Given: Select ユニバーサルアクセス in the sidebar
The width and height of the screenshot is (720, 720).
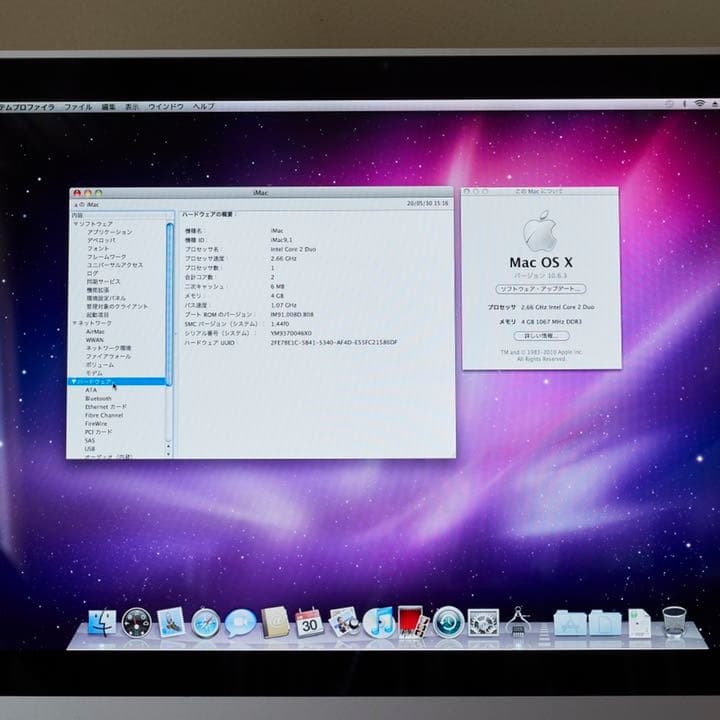Looking at the screenshot, I should point(115,265).
